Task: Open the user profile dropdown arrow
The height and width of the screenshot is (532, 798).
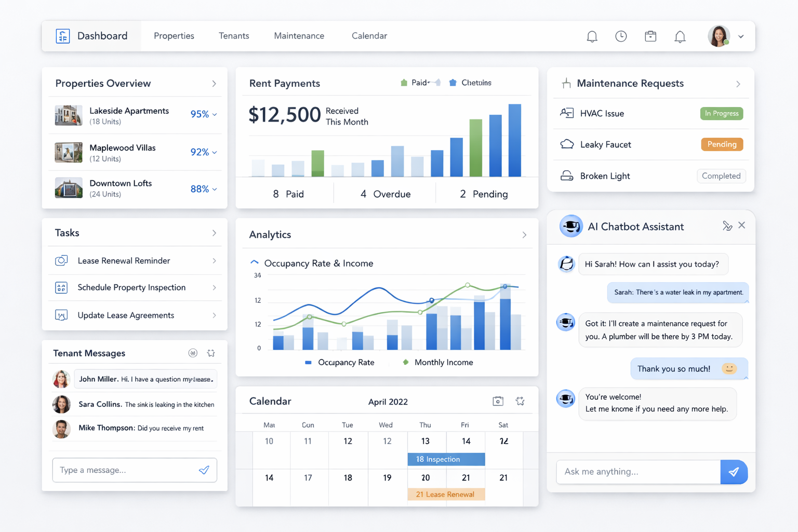Action: point(741,36)
